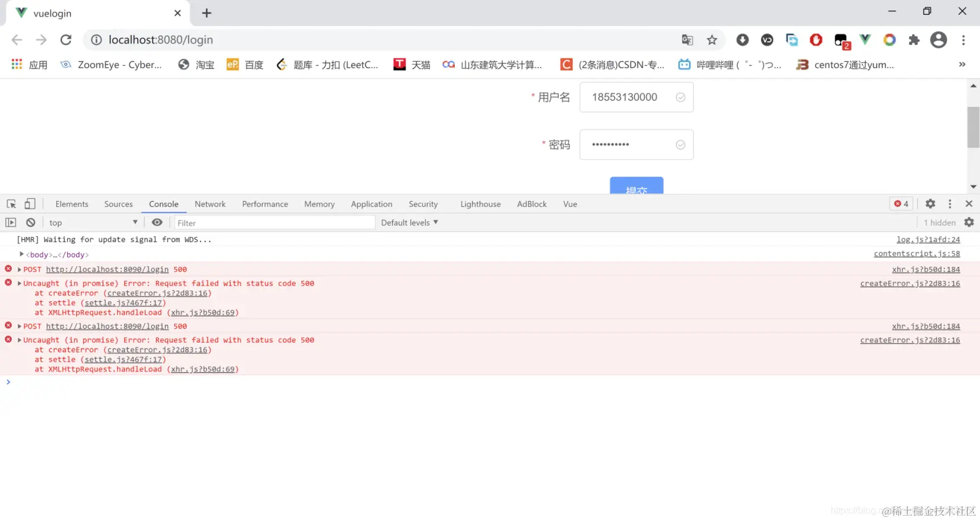The height and width of the screenshot is (521, 980).
Task: Open the Lighthouse tab
Action: coord(481,204)
